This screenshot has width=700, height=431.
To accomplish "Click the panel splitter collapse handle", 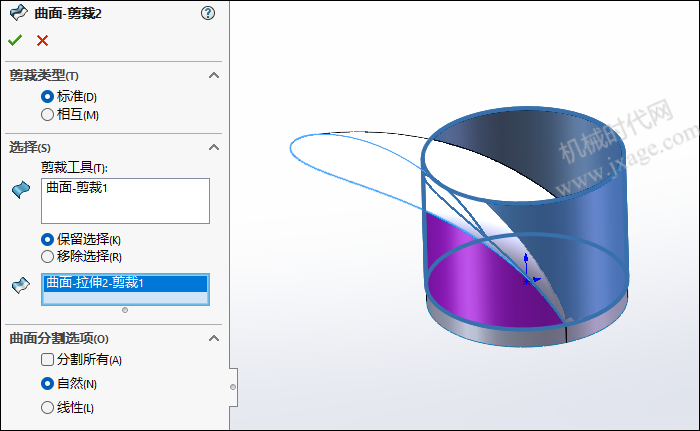I will point(233,387).
